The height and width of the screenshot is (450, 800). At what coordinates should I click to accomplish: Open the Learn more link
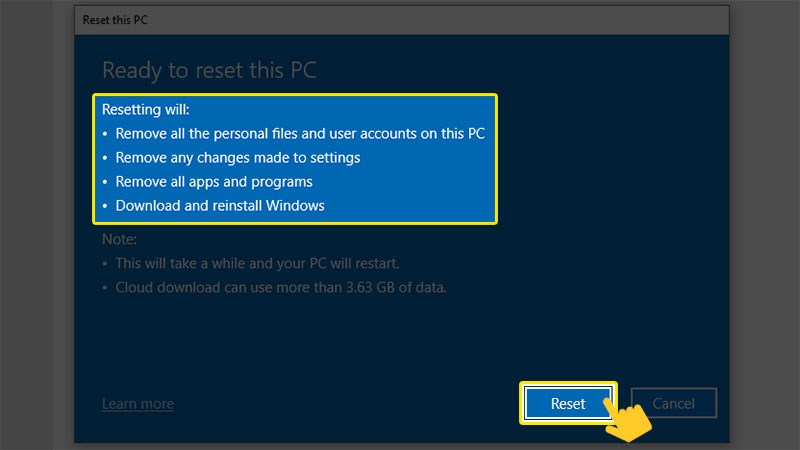[138, 404]
